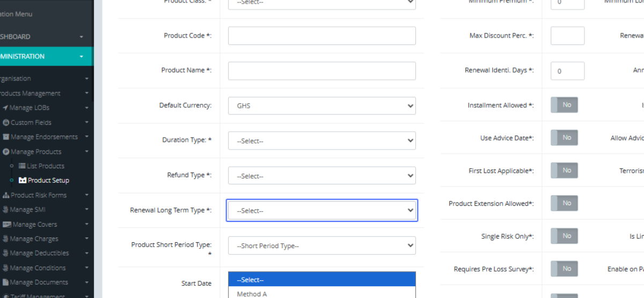Open the Refund Type dropdown
The width and height of the screenshot is (644, 298).
tap(321, 176)
